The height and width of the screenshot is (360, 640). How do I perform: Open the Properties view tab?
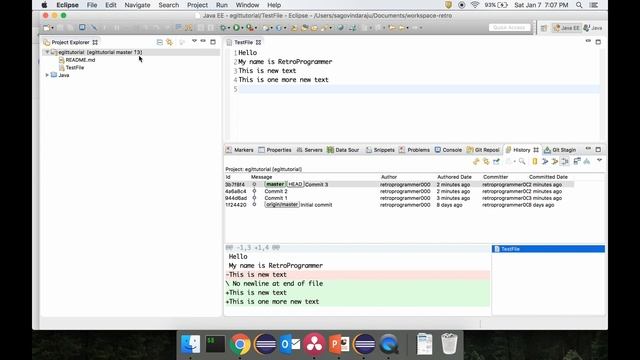[x=275, y=150]
